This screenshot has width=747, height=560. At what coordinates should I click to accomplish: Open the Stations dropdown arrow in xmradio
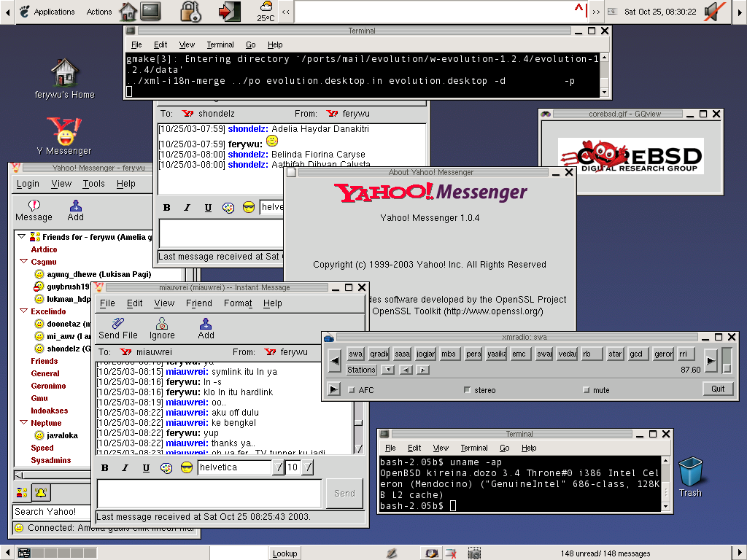coord(388,370)
